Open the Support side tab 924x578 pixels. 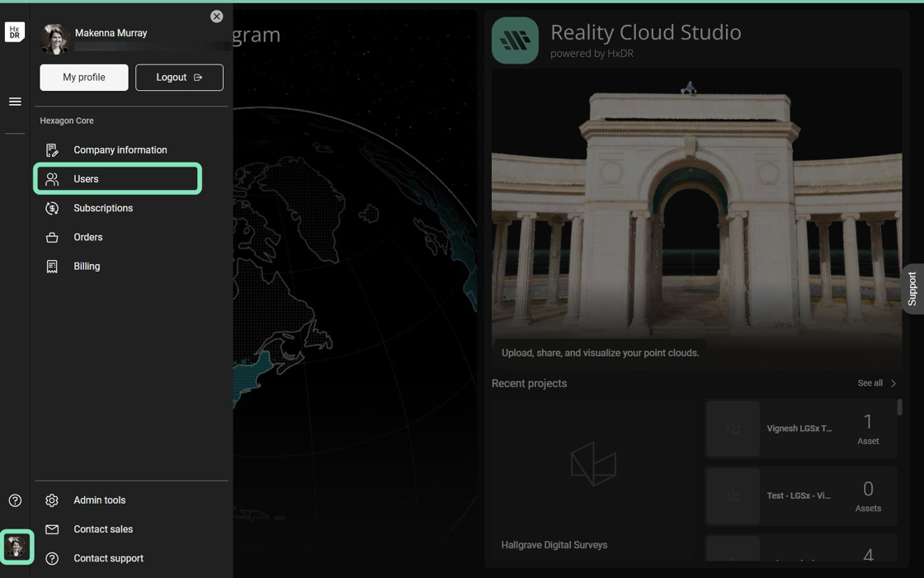click(912, 288)
